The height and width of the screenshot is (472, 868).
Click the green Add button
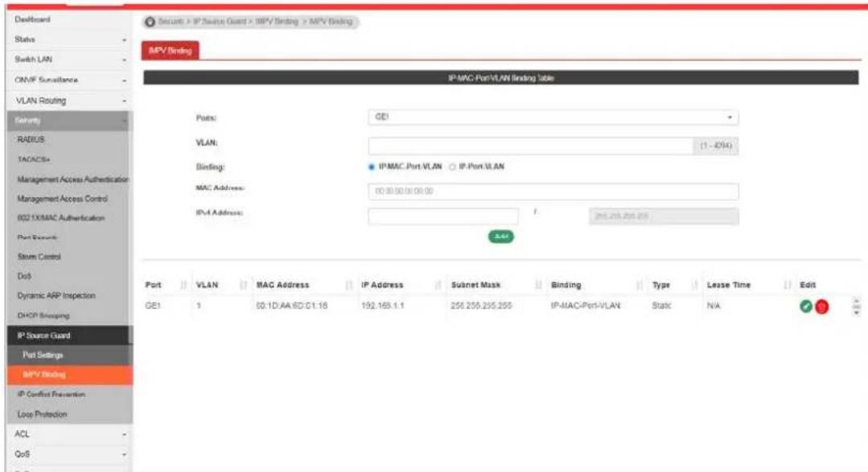pyautogui.click(x=501, y=237)
